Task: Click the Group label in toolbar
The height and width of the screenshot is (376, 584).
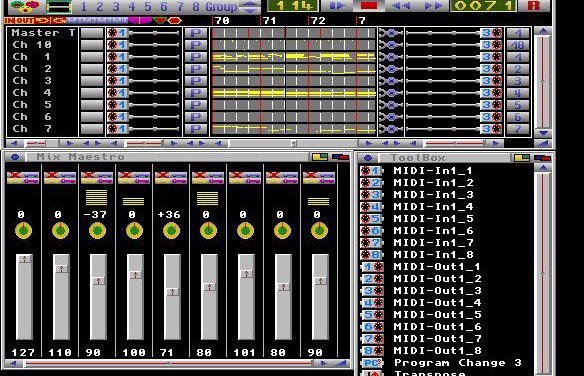Action: pyautogui.click(x=221, y=7)
